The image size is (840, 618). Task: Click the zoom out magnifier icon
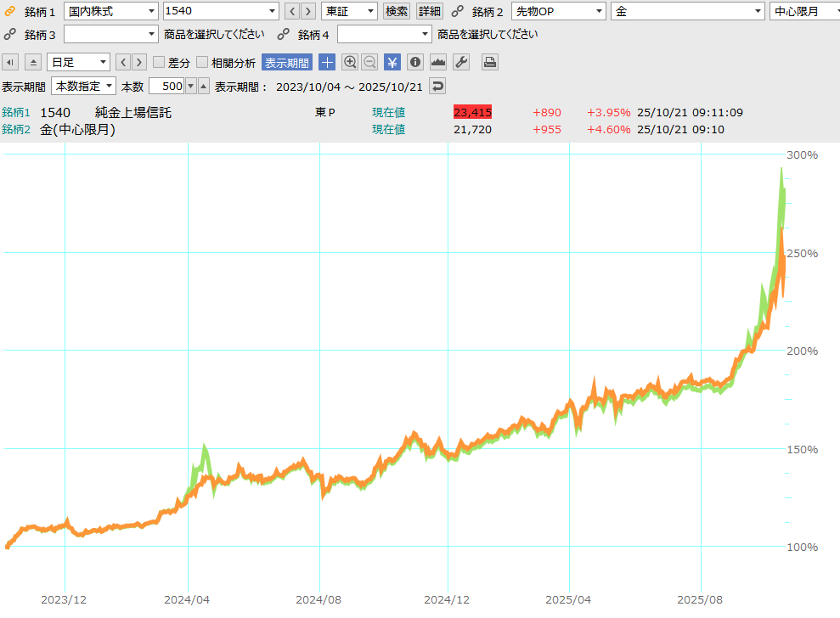click(370, 62)
